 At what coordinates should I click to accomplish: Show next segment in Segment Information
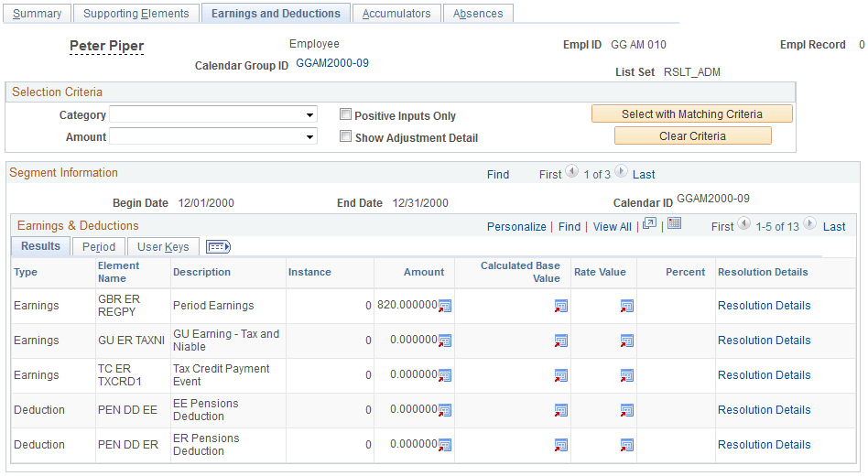621,173
